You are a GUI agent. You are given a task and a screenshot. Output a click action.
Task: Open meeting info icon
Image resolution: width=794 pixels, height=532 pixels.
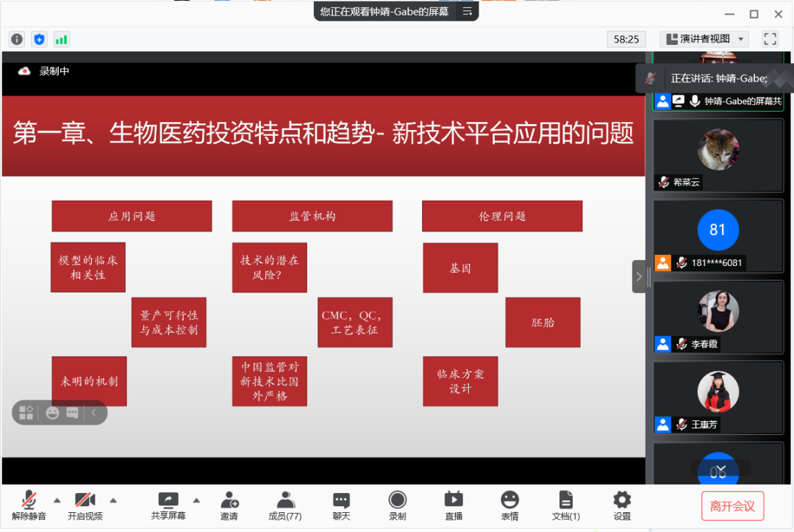[17, 39]
